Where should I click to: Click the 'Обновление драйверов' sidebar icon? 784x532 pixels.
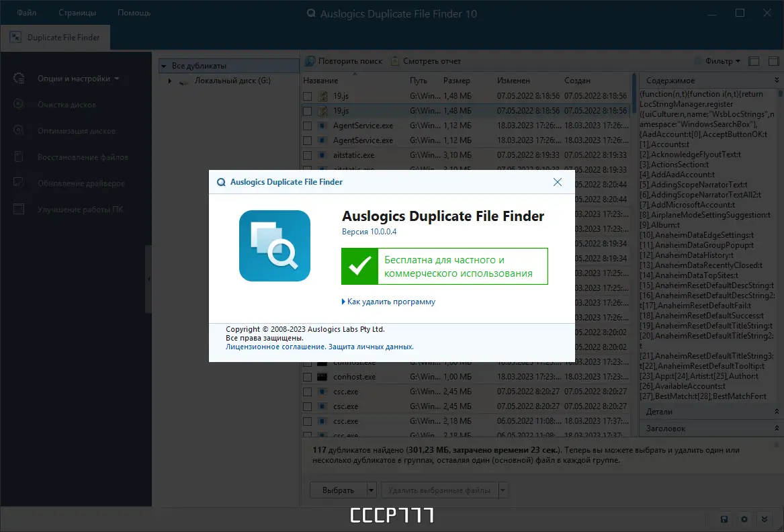click(x=19, y=183)
